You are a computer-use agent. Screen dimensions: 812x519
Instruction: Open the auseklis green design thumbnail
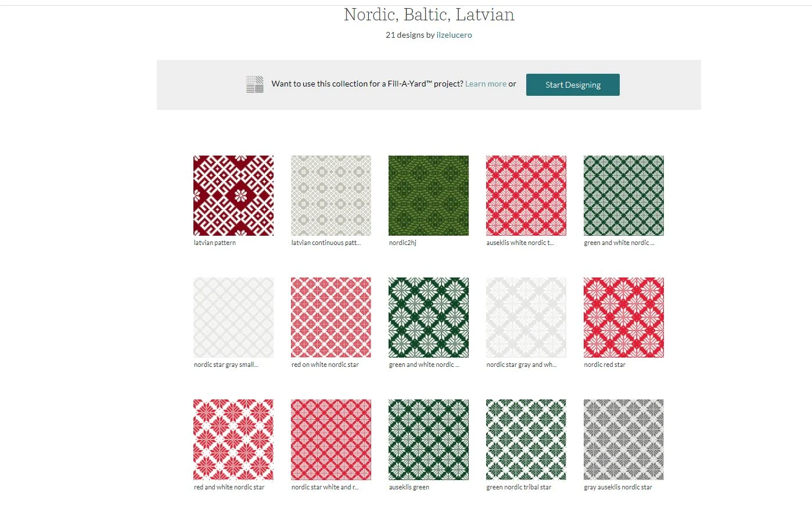point(429,439)
